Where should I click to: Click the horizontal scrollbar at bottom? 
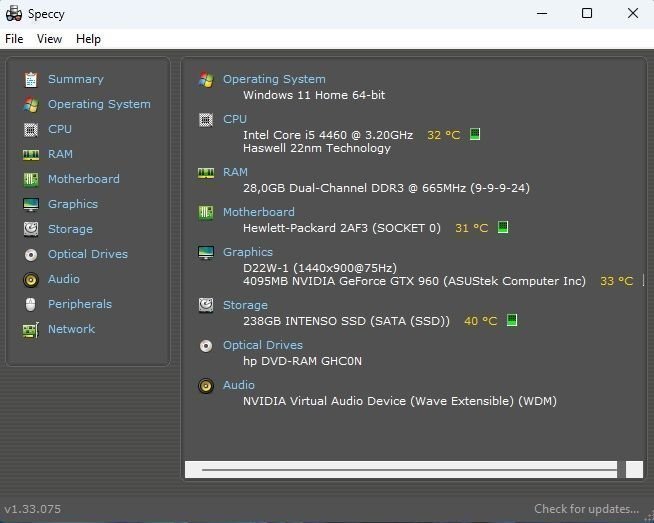[408, 469]
